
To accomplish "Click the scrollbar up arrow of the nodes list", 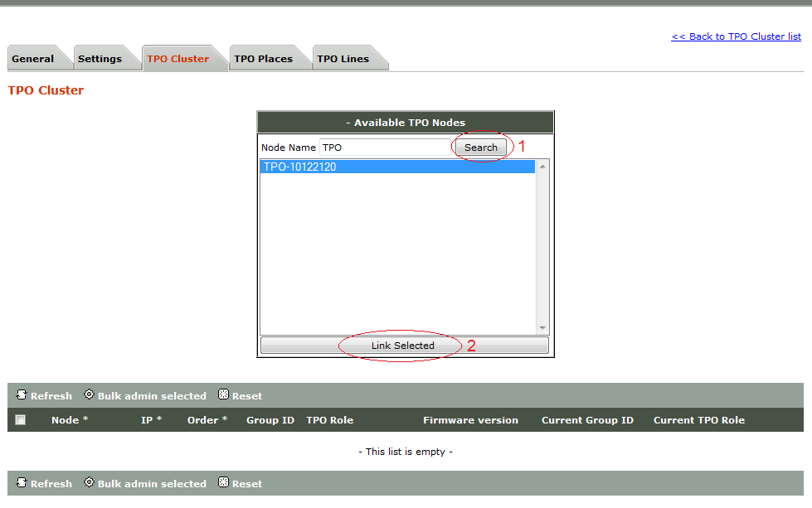I will point(542,165).
